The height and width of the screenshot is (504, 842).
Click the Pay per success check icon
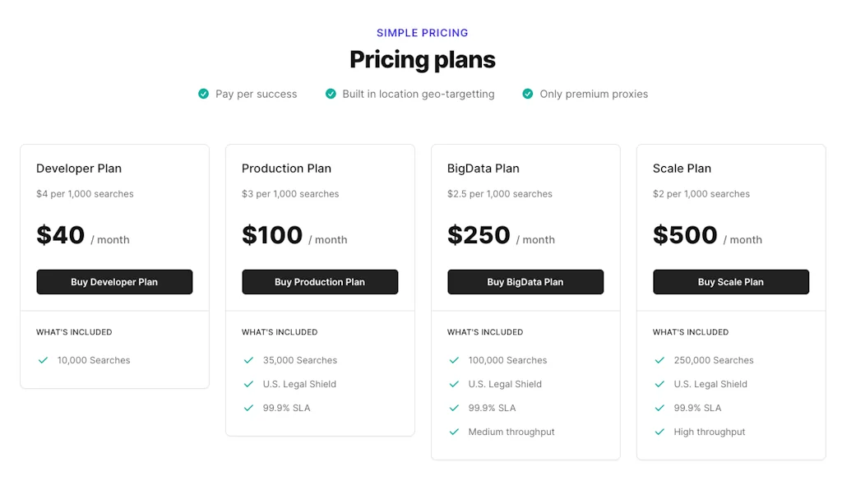[x=204, y=94]
